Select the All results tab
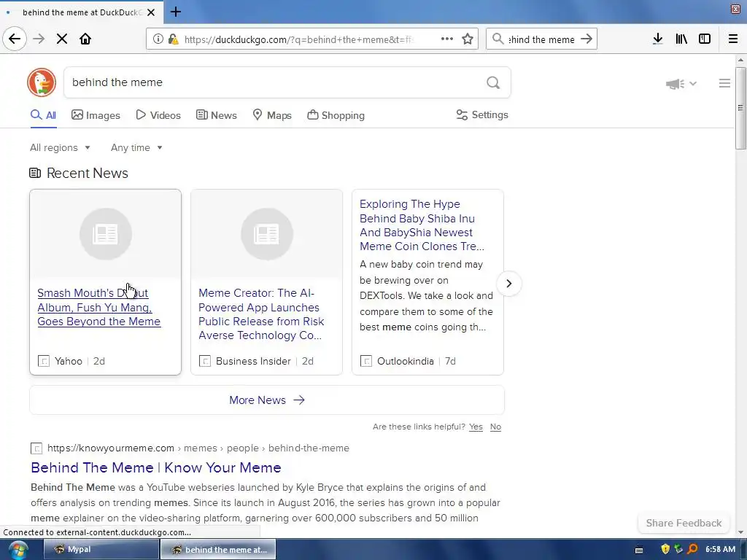 click(x=43, y=115)
